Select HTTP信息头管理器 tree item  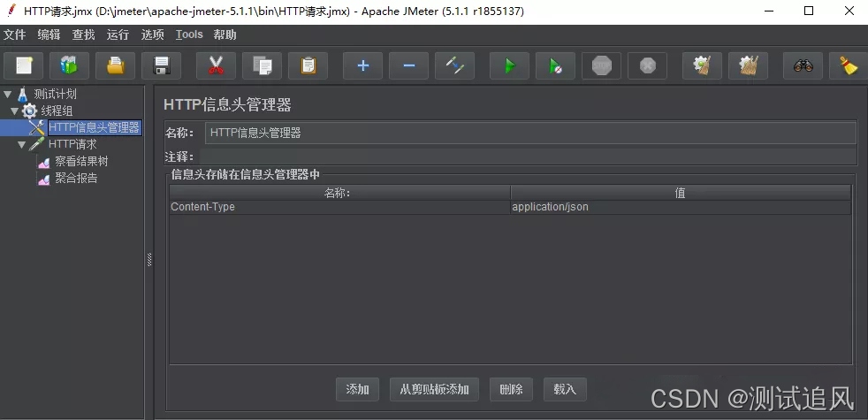(x=94, y=128)
